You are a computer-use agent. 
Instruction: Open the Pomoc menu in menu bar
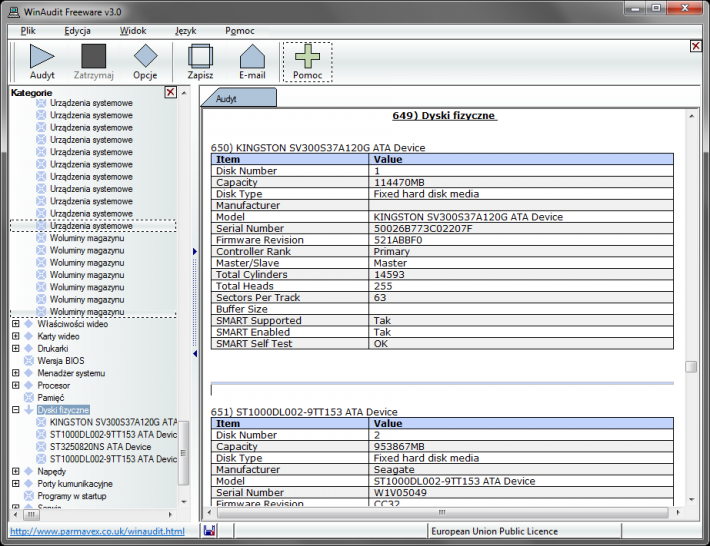coord(240,31)
